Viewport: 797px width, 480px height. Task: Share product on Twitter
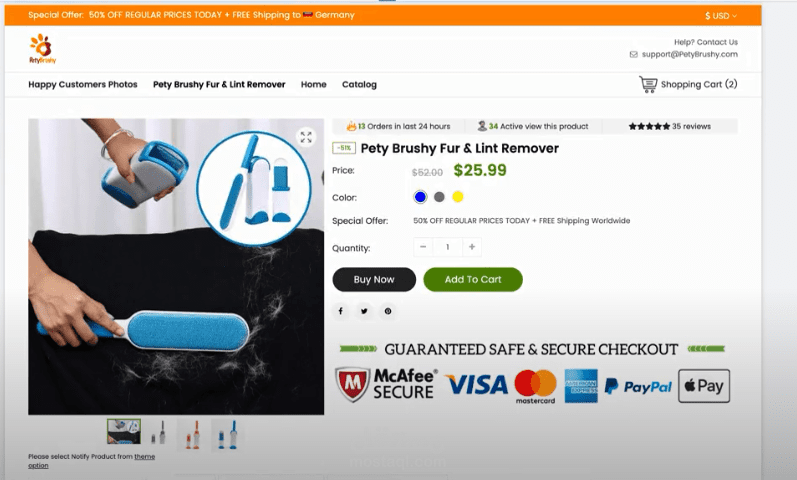click(x=364, y=311)
